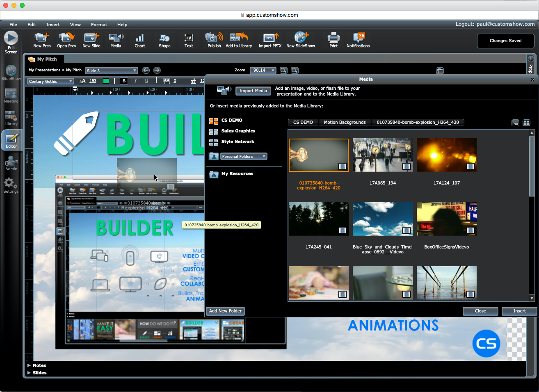The width and height of the screenshot is (539, 392).
Task: Toggle italic formatting
Action: point(135,81)
